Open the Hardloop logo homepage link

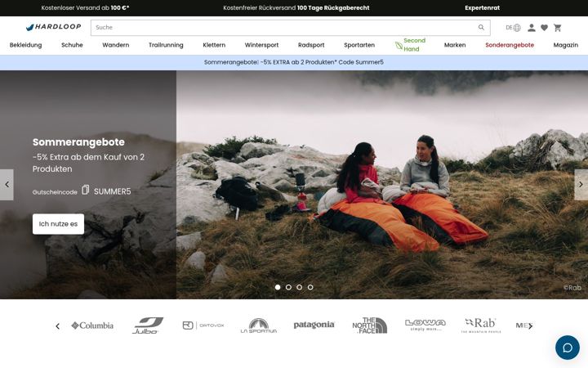coord(54,27)
